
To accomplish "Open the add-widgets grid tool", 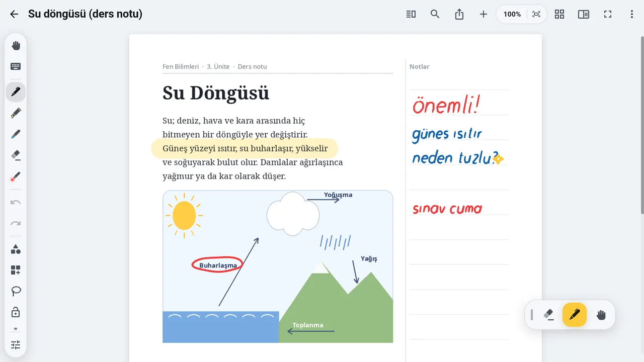I will pyautogui.click(x=16, y=270).
